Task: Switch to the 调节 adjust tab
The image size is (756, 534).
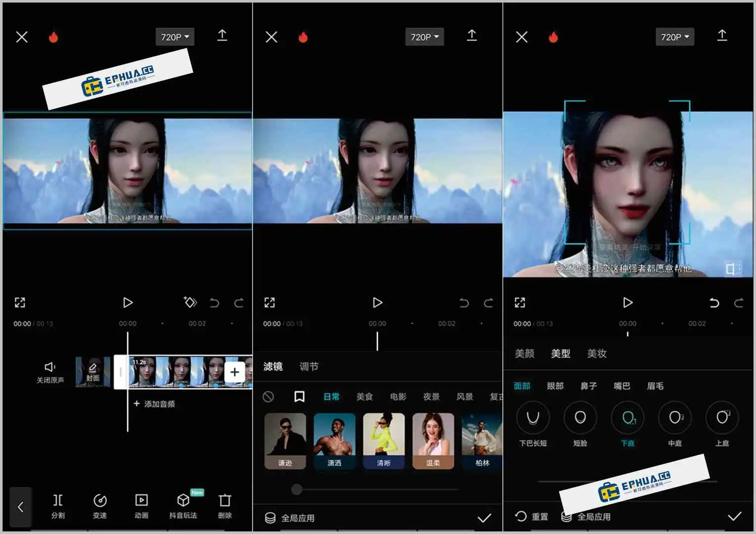Action: (309, 366)
